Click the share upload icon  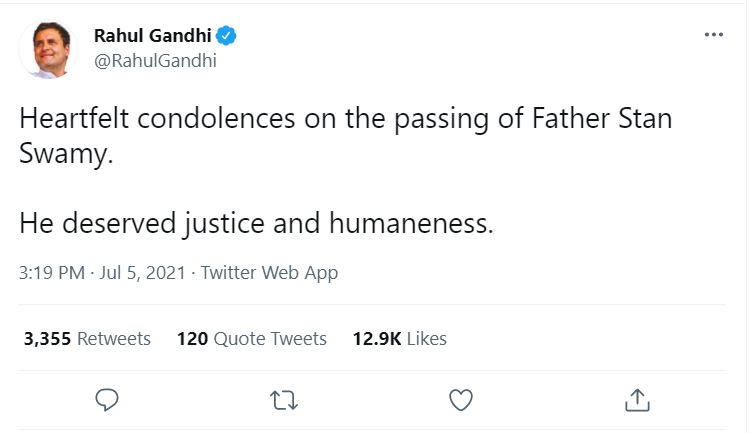[x=636, y=400]
